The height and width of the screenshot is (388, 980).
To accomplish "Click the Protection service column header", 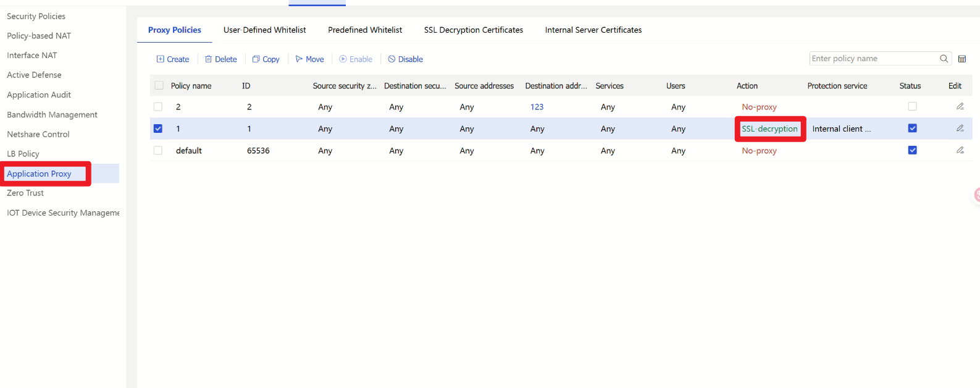I will click(837, 86).
